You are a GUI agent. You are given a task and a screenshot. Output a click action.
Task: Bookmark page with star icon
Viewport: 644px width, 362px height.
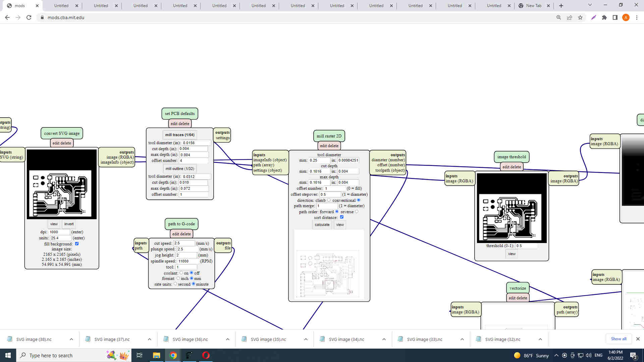[x=580, y=17]
